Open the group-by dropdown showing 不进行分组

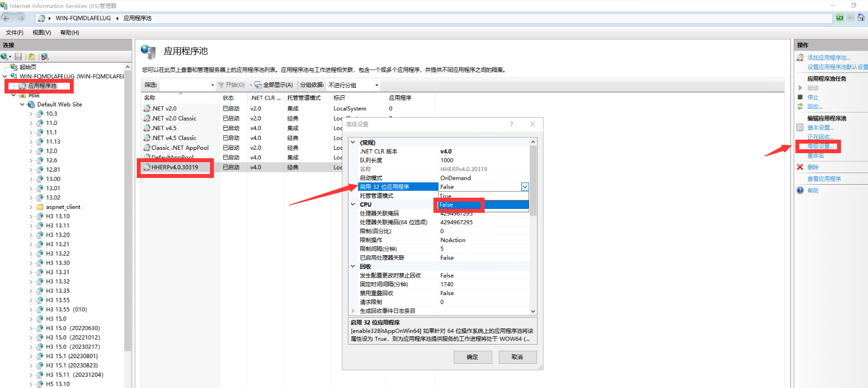tap(354, 85)
